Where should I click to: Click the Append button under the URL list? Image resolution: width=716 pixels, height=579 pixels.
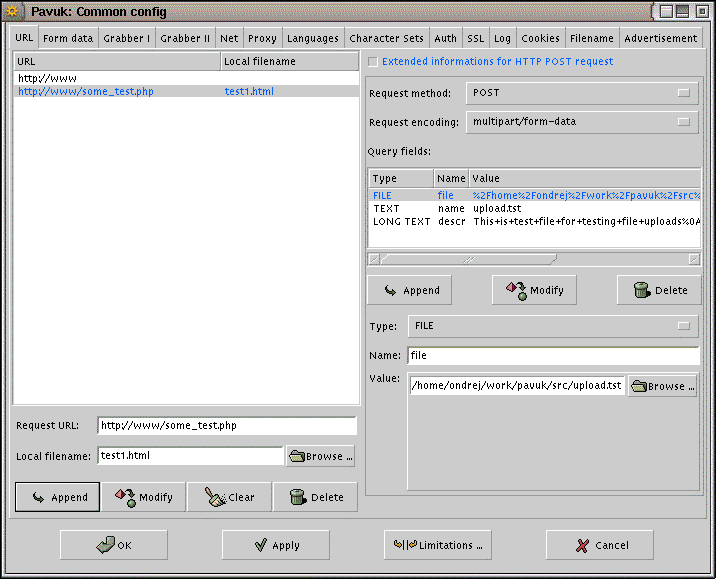pyautogui.click(x=58, y=497)
